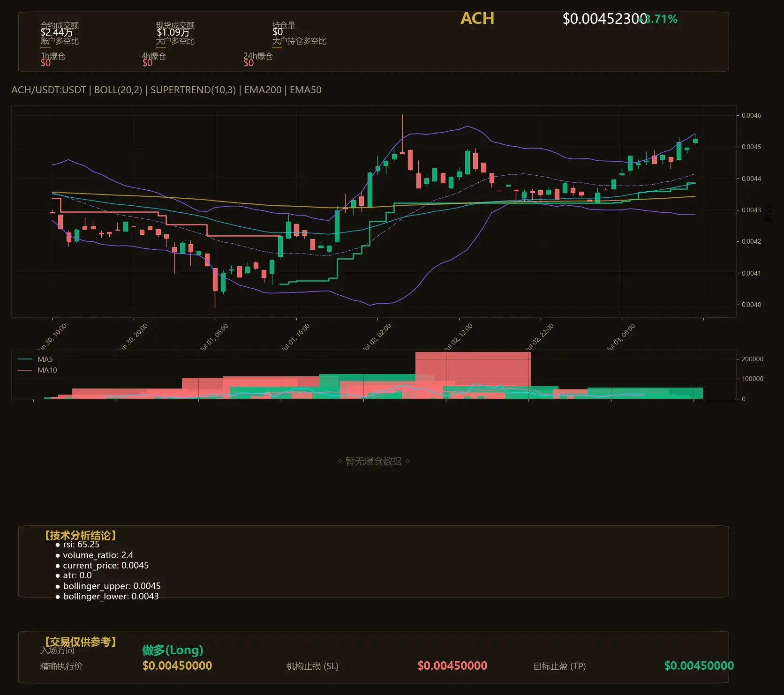Click the 大户持仓多空比 label

coord(299,41)
